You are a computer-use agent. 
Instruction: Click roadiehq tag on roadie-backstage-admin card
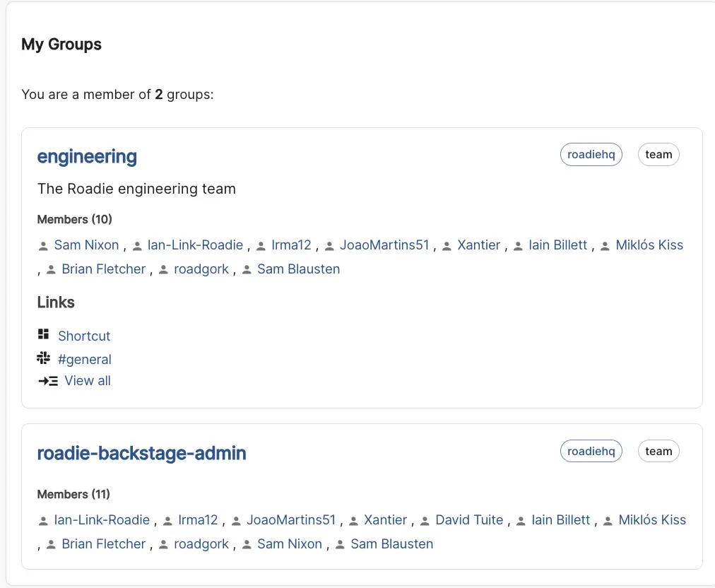pyautogui.click(x=591, y=451)
